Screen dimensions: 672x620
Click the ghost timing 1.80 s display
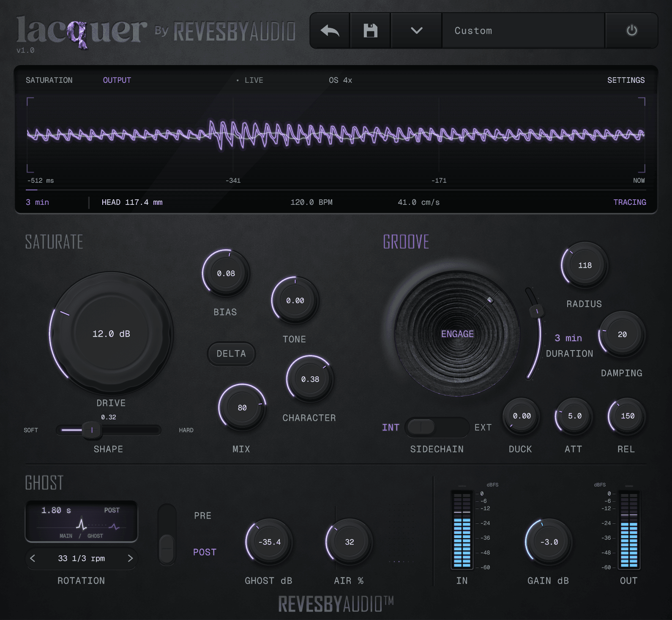[82, 522]
